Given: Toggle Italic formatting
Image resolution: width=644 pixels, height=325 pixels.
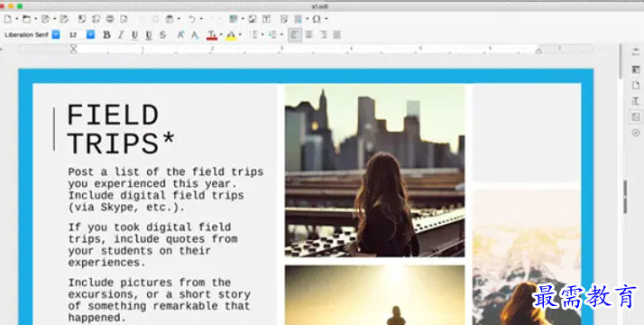Looking at the screenshot, I should [121, 35].
